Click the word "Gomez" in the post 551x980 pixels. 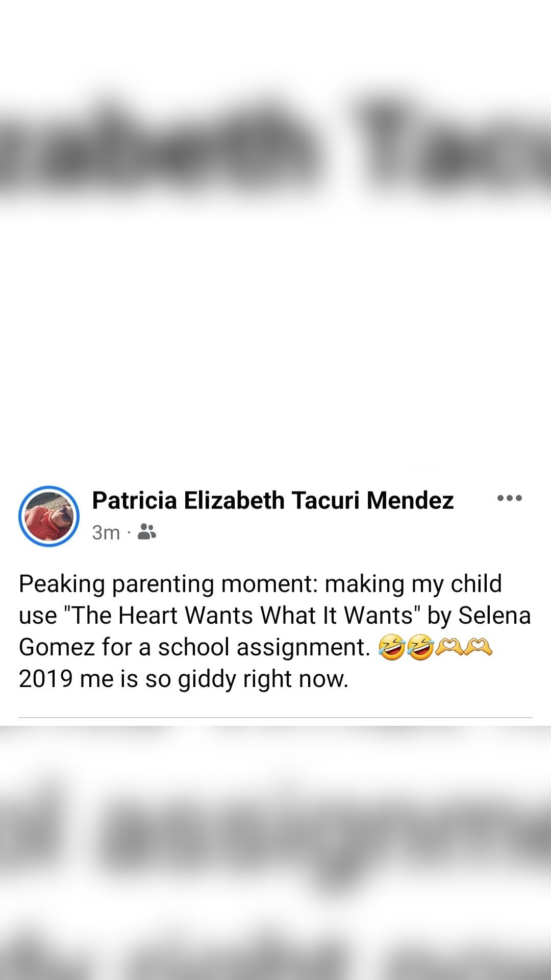[x=57, y=647]
